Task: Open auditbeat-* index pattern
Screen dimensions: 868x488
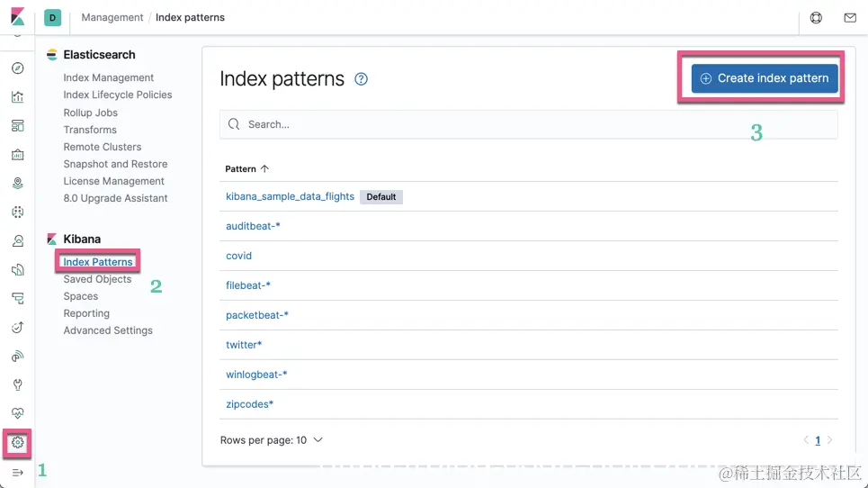Action: pos(253,226)
